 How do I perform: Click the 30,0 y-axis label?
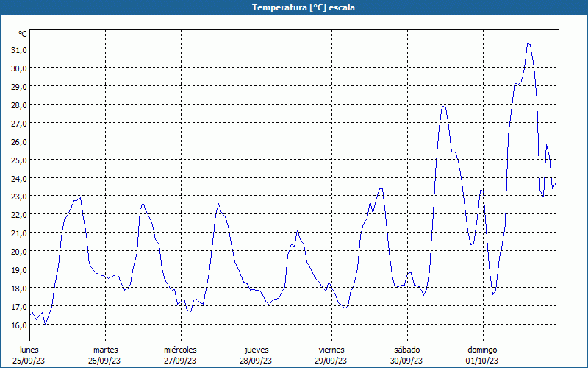[19, 68]
